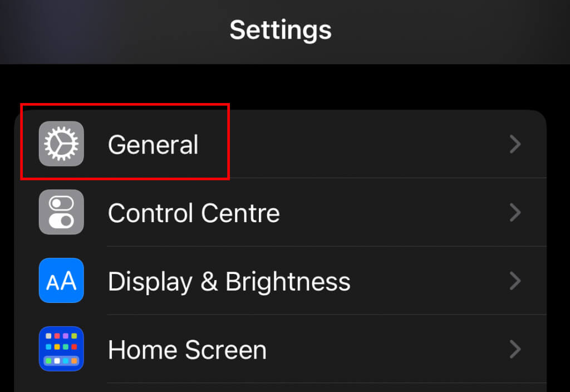Image resolution: width=570 pixels, height=392 pixels.
Task: Expand General using its chevron arrow
Action: click(515, 144)
